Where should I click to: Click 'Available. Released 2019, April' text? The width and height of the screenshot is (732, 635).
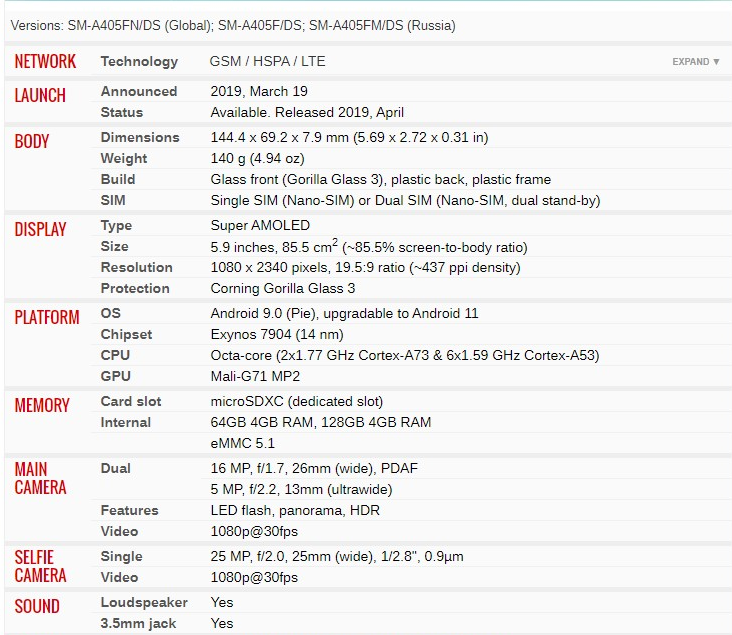click(x=307, y=112)
